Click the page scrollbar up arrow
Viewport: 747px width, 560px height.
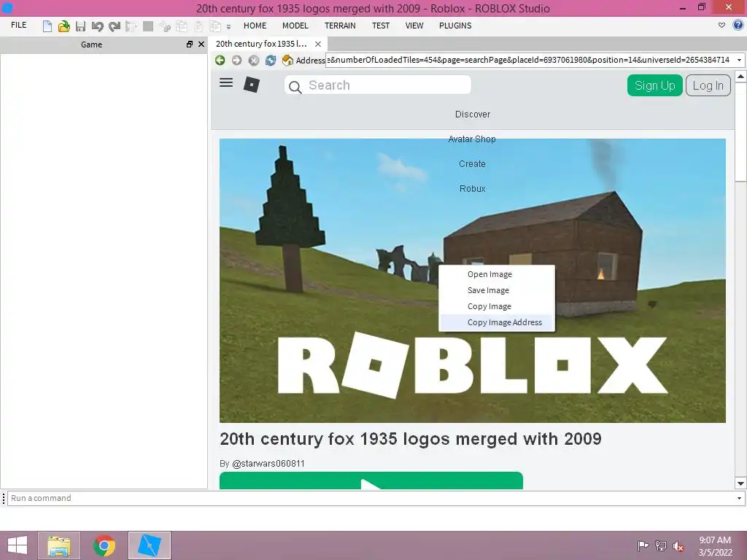(x=740, y=76)
